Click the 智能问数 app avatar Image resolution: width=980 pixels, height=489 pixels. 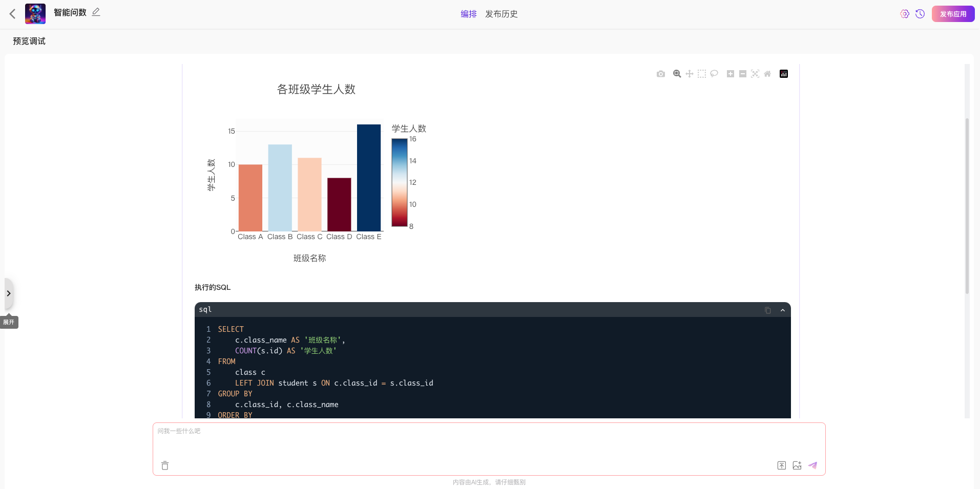(35, 14)
